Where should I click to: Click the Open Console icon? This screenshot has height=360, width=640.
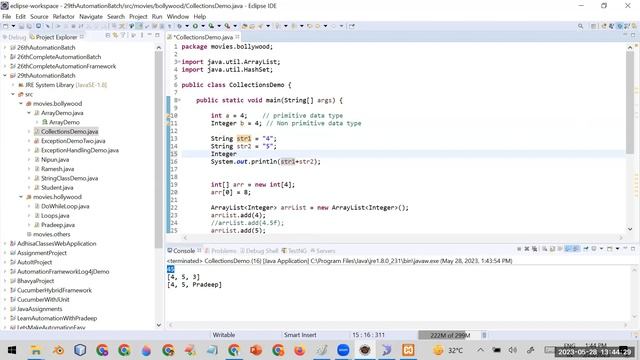(x=609, y=249)
